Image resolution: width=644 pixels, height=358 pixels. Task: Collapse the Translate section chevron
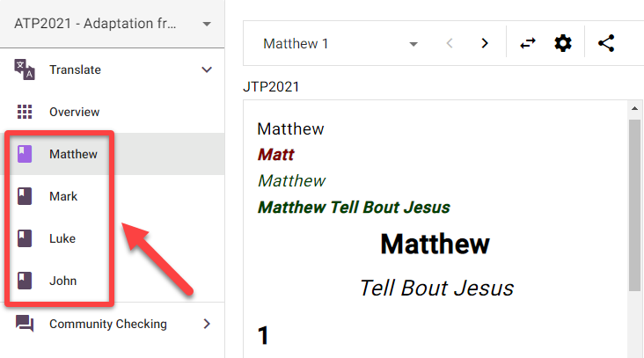pos(208,69)
